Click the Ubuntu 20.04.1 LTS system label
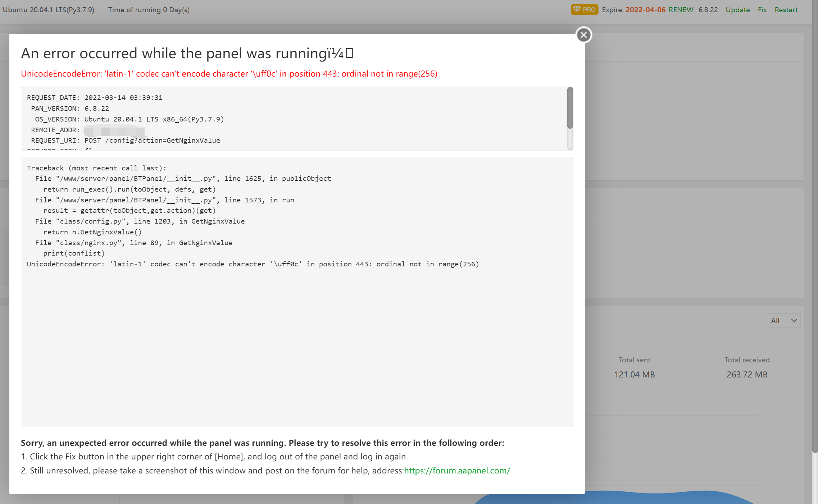 [49, 10]
